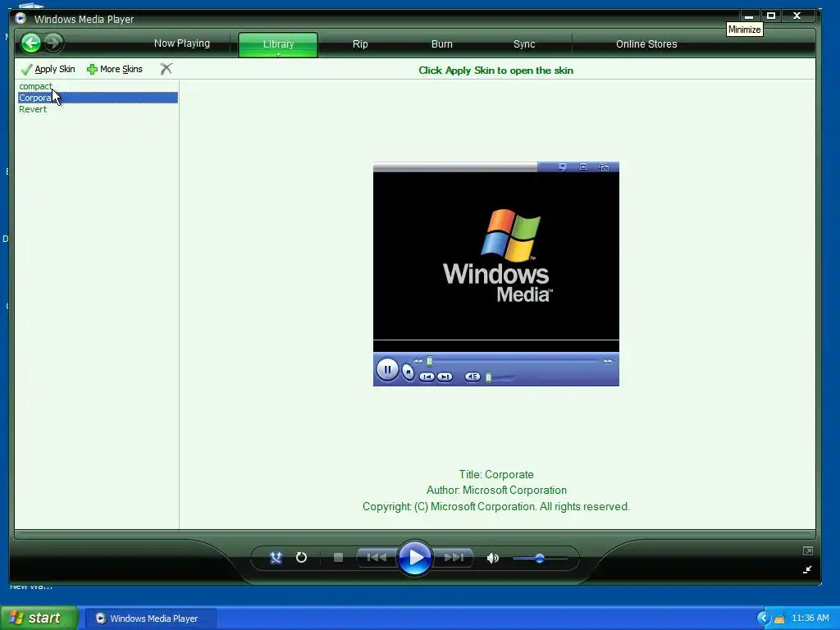Viewport: 840px width, 630px height.
Task: Click the Title: Corporate text
Action: coord(496,475)
